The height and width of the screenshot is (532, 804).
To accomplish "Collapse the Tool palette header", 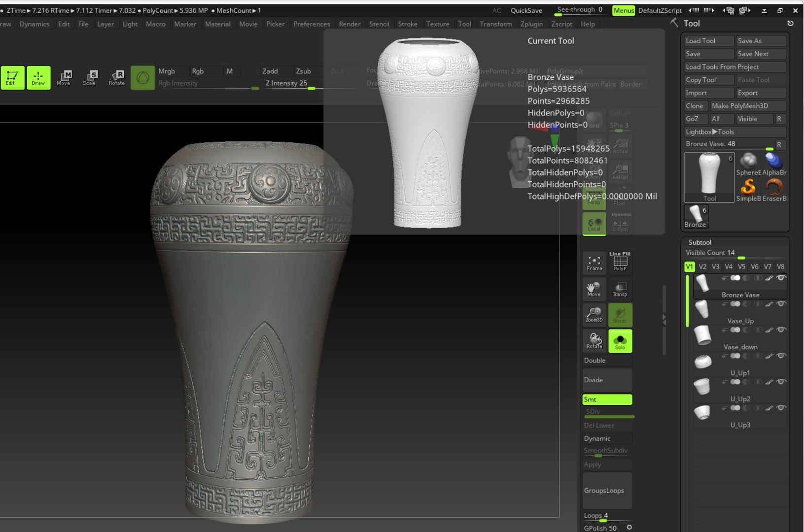I will click(691, 24).
